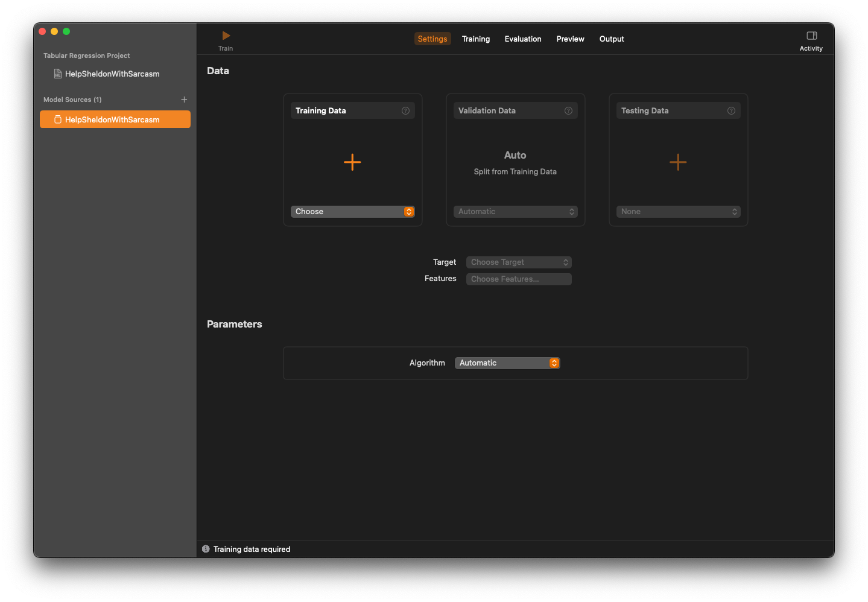This screenshot has height=602, width=868.
Task: Select HelpSheldonWithSarcasm project file in sidebar
Action: tap(112, 74)
